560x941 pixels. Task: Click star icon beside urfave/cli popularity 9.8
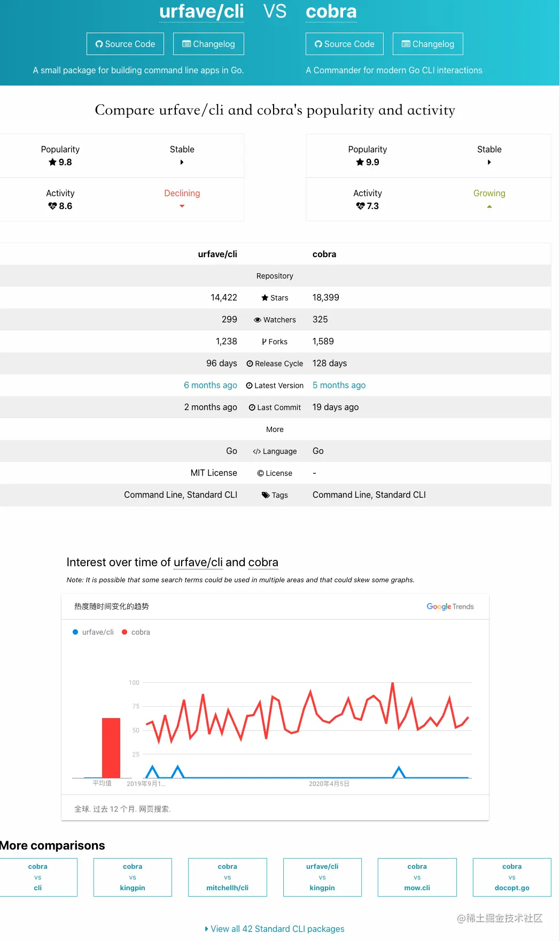pyautogui.click(x=52, y=162)
